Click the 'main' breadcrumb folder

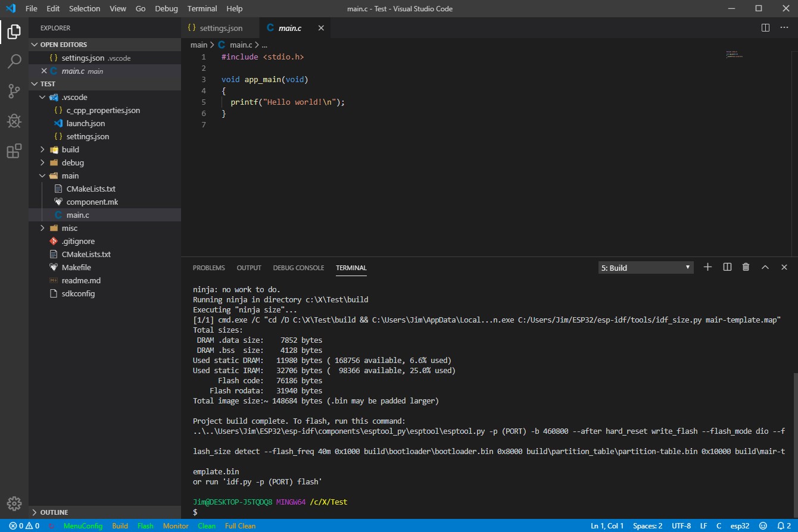[x=199, y=45]
